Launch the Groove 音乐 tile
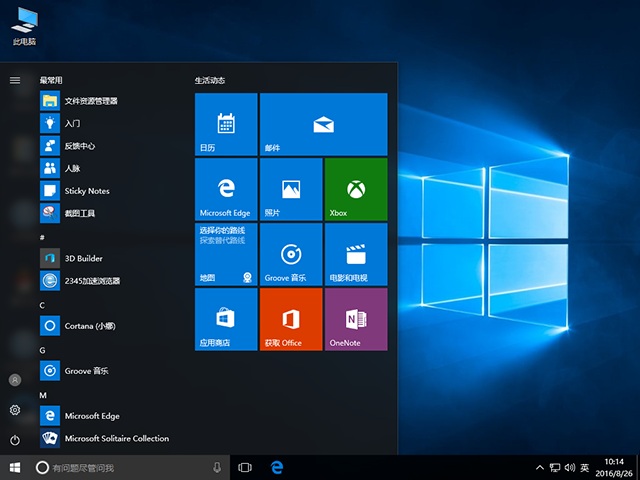 (x=290, y=254)
